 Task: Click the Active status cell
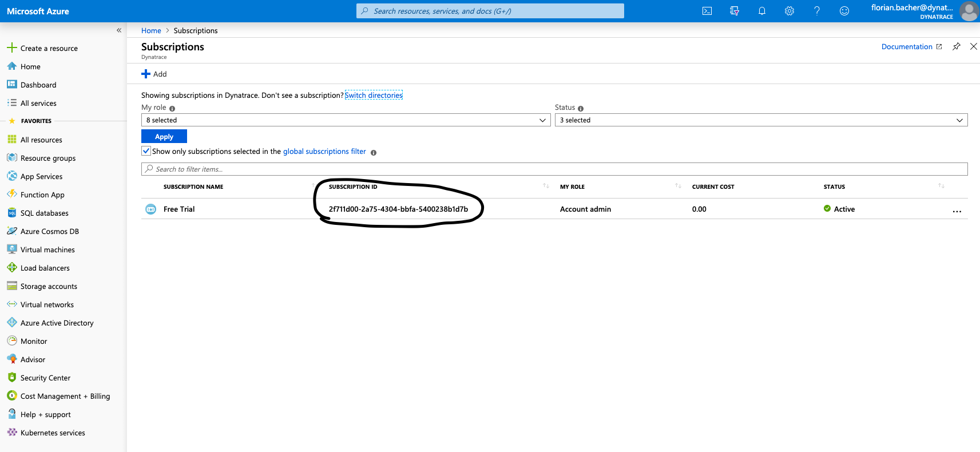(x=839, y=209)
